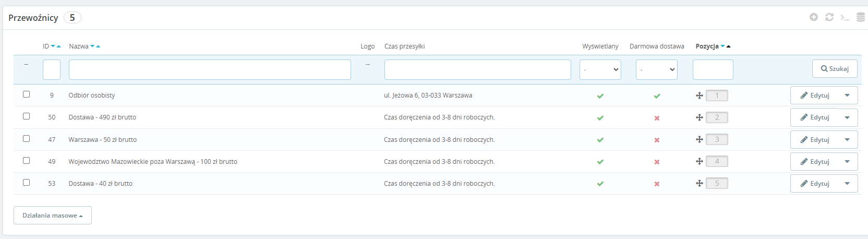Check the row for Dostawa - 40 zł brutto
The width and height of the screenshot is (868, 239).
pos(26,183)
